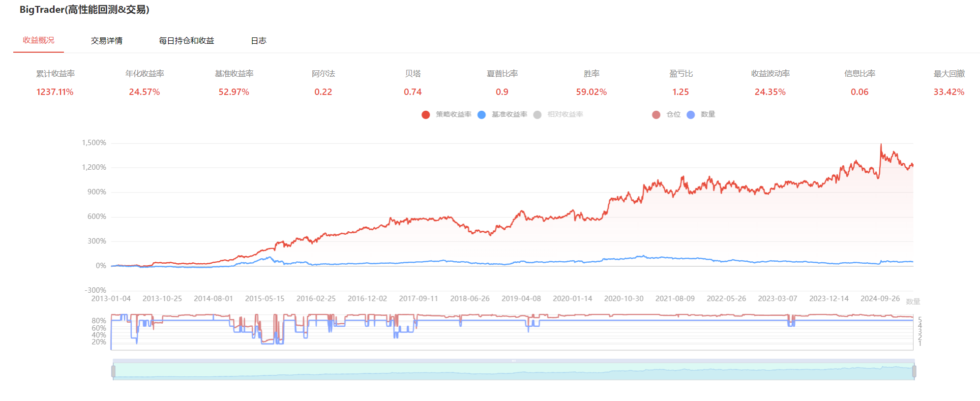Click the red 策略收益率 legend dot
Screen dimensions: 980x401
click(426, 115)
